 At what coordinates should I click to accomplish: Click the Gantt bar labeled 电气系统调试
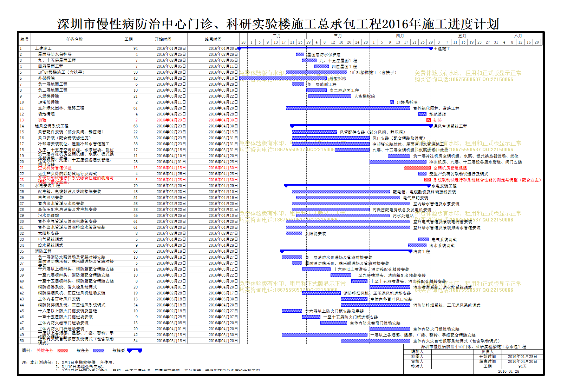click(x=423, y=239)
